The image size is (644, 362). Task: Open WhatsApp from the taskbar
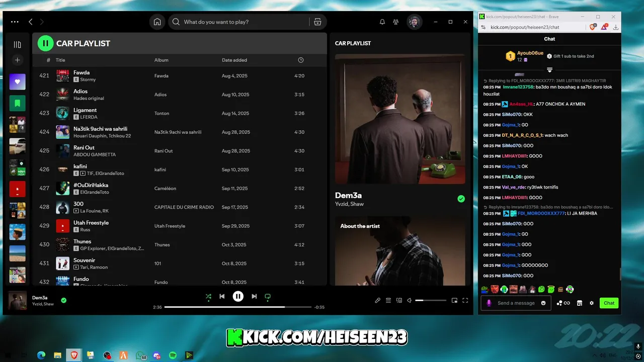pos(140,355)
